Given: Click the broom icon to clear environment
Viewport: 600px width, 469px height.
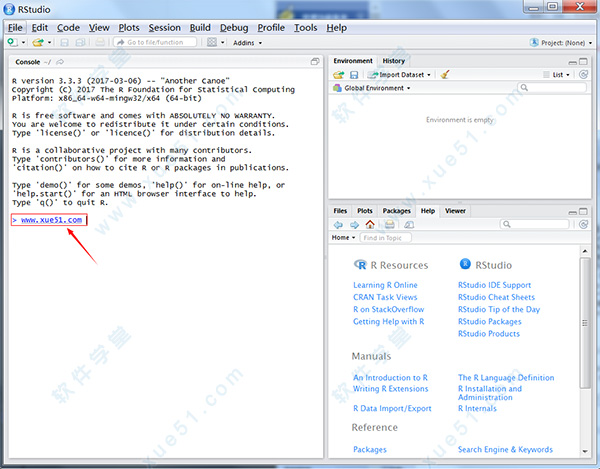Looking at the screenshot, I should click(445, 75).
